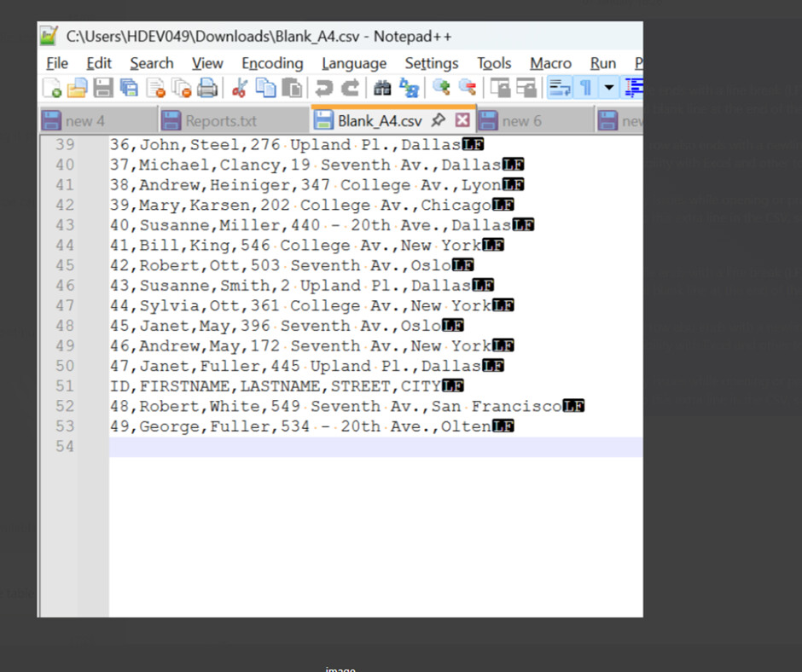Switch to the new 6 tab

tap(520, 121)
